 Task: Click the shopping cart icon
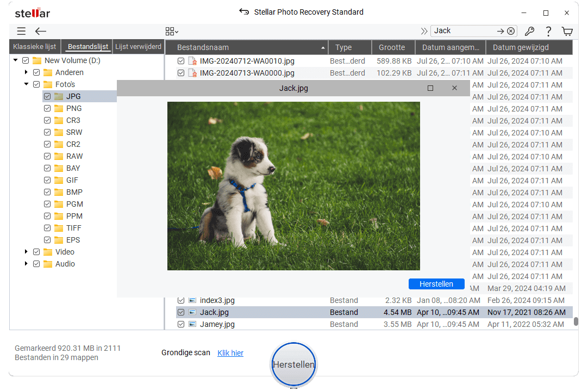coord(567,32)
